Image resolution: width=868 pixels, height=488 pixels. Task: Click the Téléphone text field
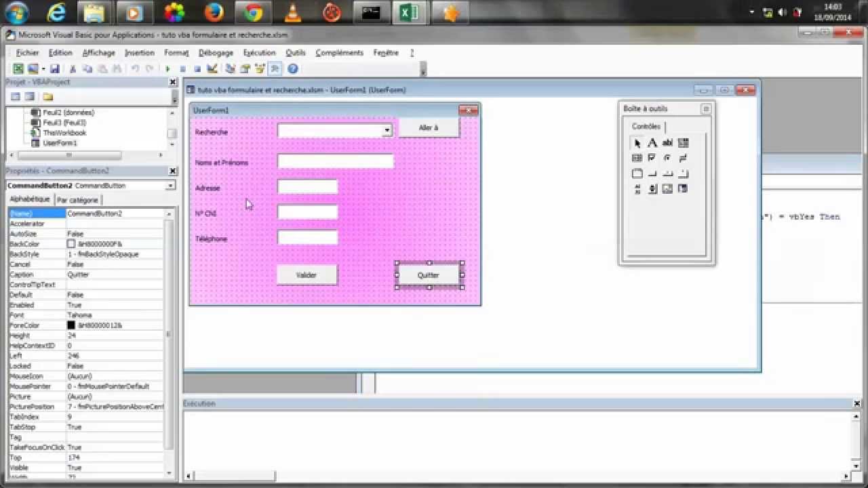point(307,238)
